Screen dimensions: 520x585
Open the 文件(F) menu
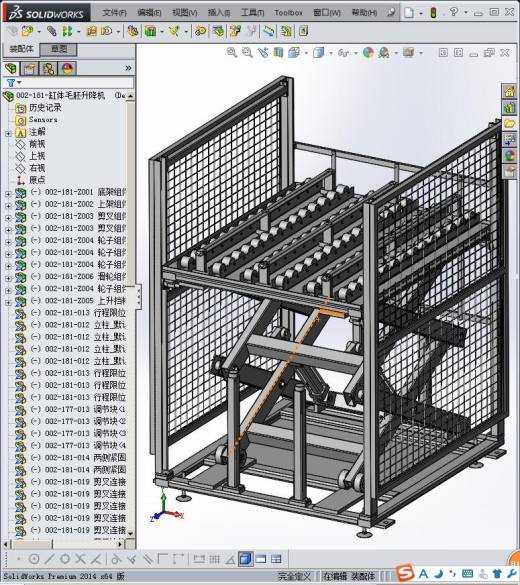point(115,13)
